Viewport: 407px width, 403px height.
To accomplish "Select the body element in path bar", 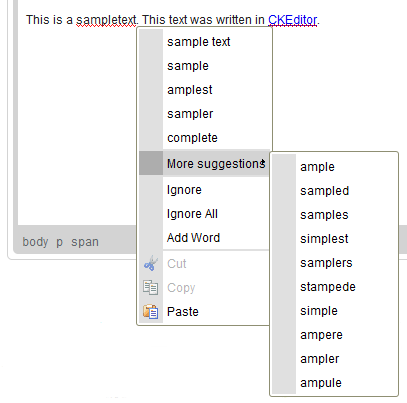I will coord(35,241).
